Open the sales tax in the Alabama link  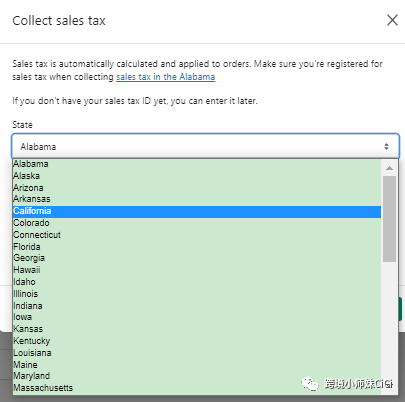click(166, 77)
